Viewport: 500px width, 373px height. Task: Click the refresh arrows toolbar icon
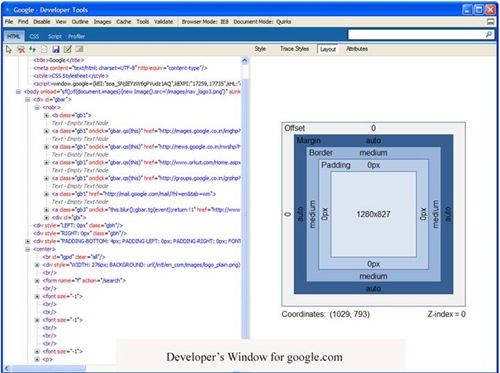(32, 49)
